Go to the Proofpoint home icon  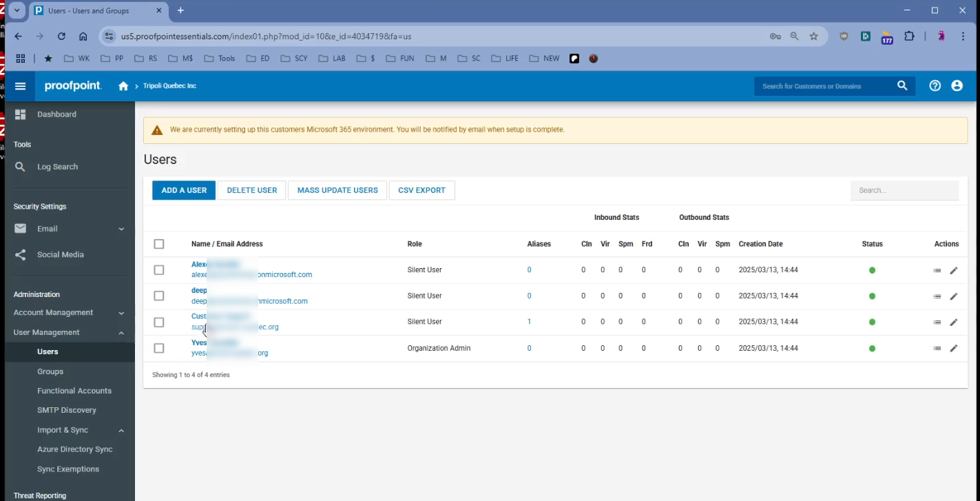coord(123,86)
